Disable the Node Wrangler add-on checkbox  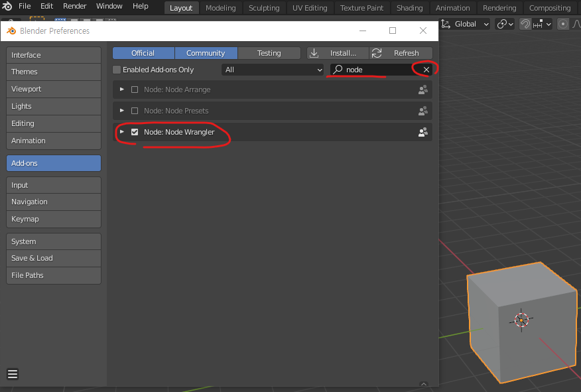click(135, 132)
